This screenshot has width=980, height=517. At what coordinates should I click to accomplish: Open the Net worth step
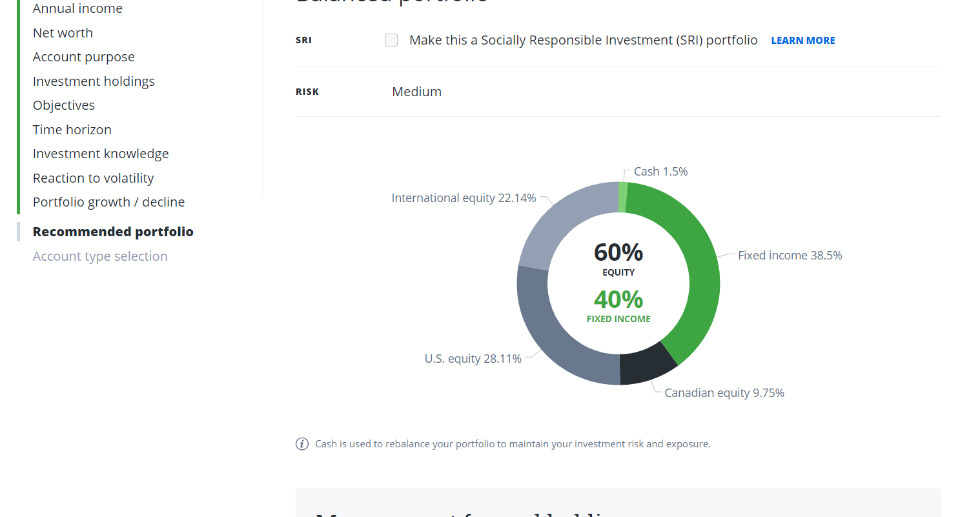click(x=63, y=33)
